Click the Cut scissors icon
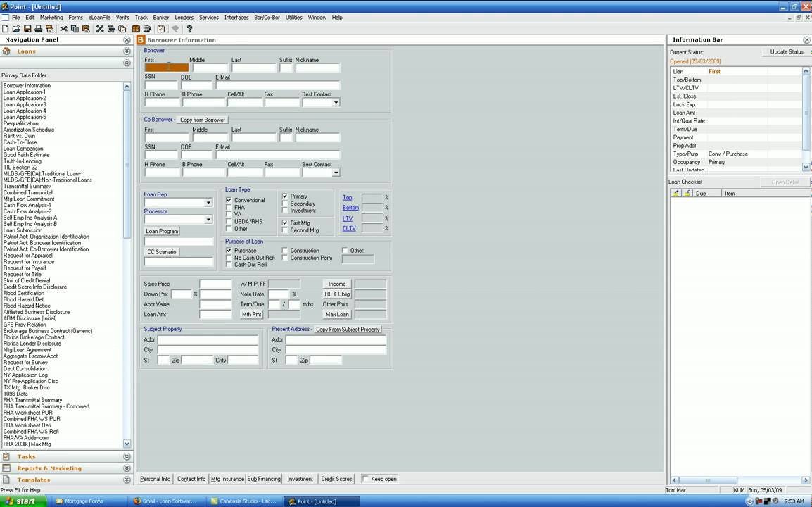 click(64, 29)
